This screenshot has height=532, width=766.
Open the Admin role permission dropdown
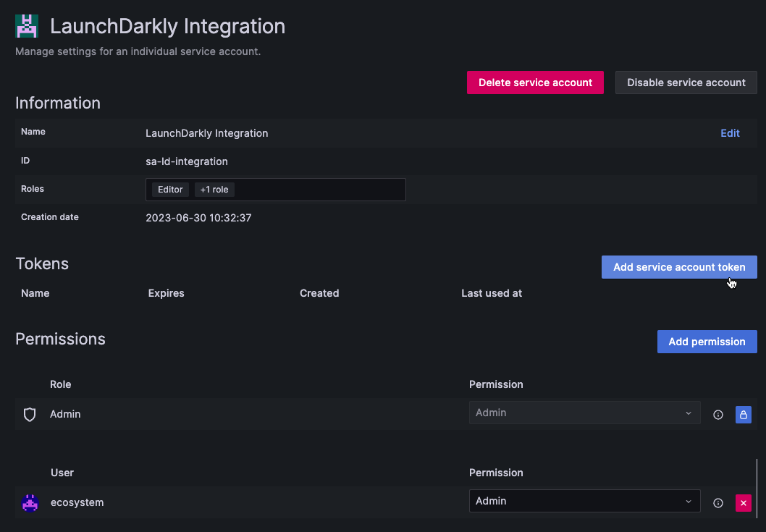tap(585, 413)
